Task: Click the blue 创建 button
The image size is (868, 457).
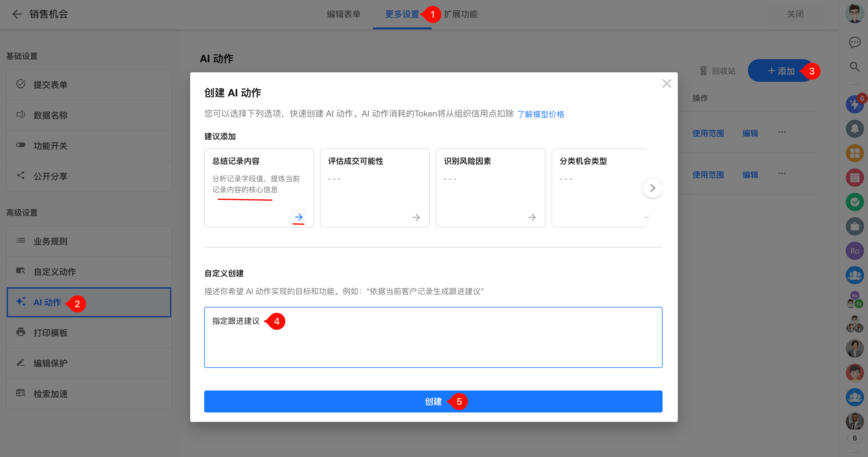Action: (x=433, y=401)
